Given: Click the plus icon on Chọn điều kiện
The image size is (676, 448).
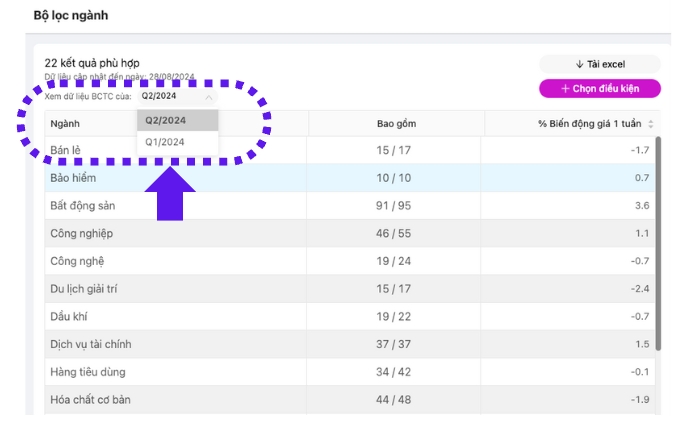Looking at the screenshot, I should click(x=565, y=88).
